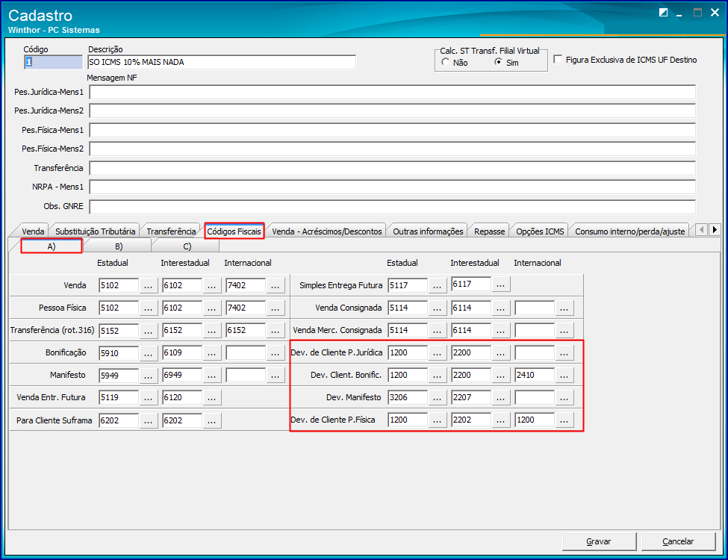Click the Pes.Física-Mens2 message field
This screenshot has height=560, width=728.
click(392, 149)
